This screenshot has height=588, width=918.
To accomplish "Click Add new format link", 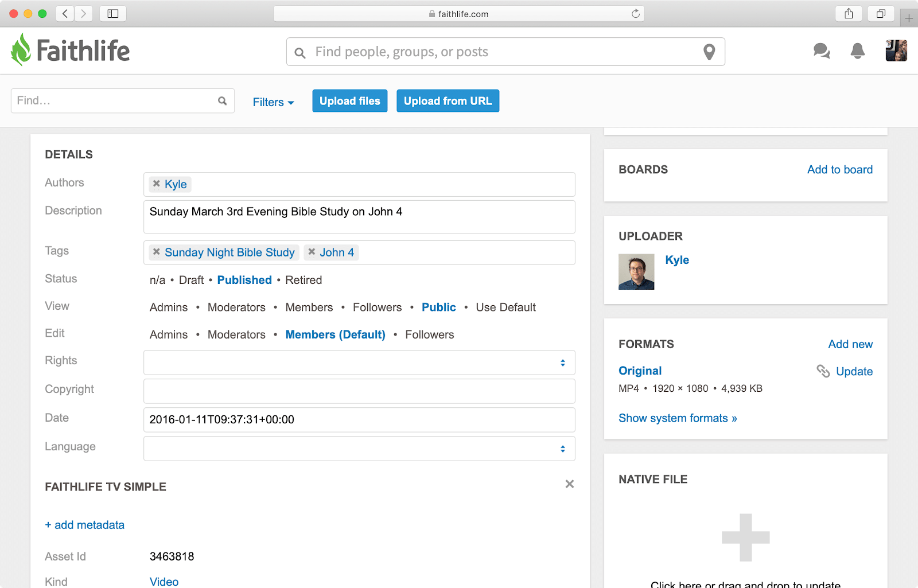I will pos(850,344).
